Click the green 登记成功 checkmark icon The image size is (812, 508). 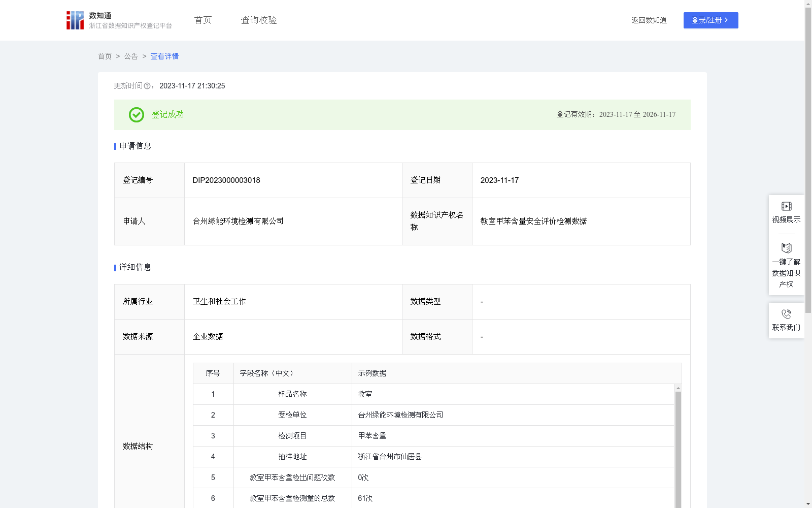pyautogui.click(x=136, y=115)
